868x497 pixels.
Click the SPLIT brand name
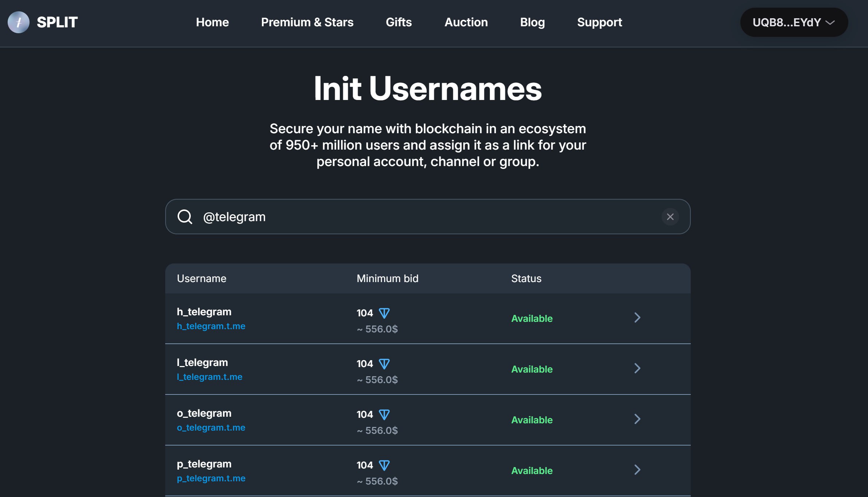click(x=57, y=22)
